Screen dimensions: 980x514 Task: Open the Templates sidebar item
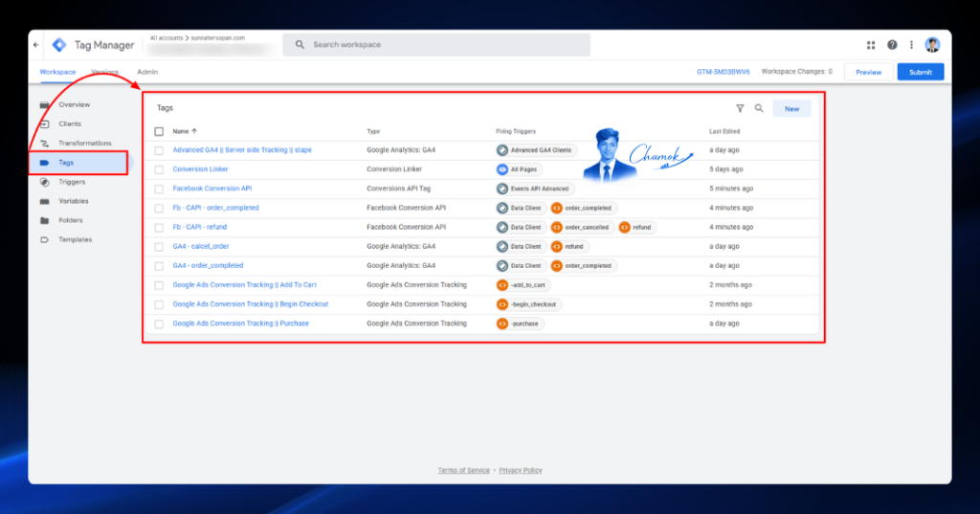75,240
